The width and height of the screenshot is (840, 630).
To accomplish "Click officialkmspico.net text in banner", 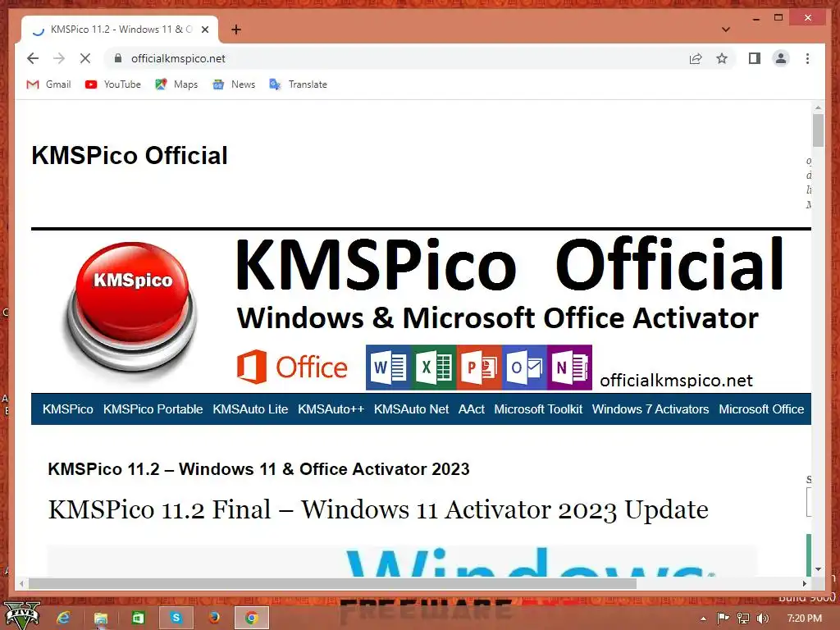I will tap(676, 380).
